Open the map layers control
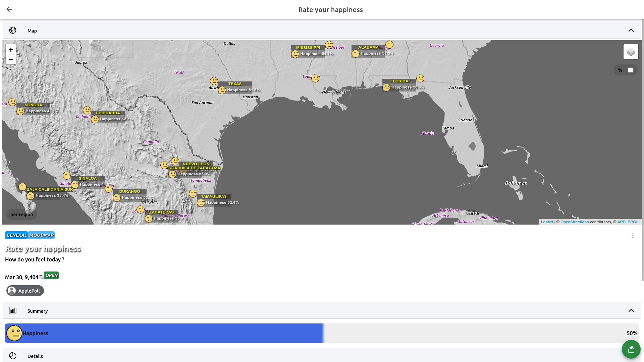The width and height of the screenshot is (644, 362). [x=631, y=52]
